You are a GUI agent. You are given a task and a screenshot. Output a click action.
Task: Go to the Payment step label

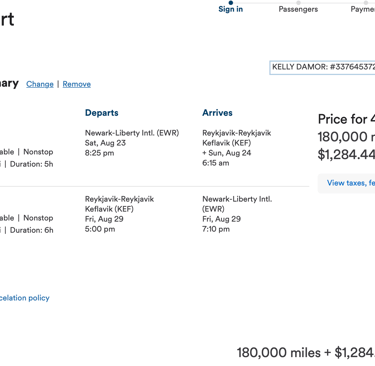tap(363, 9)
